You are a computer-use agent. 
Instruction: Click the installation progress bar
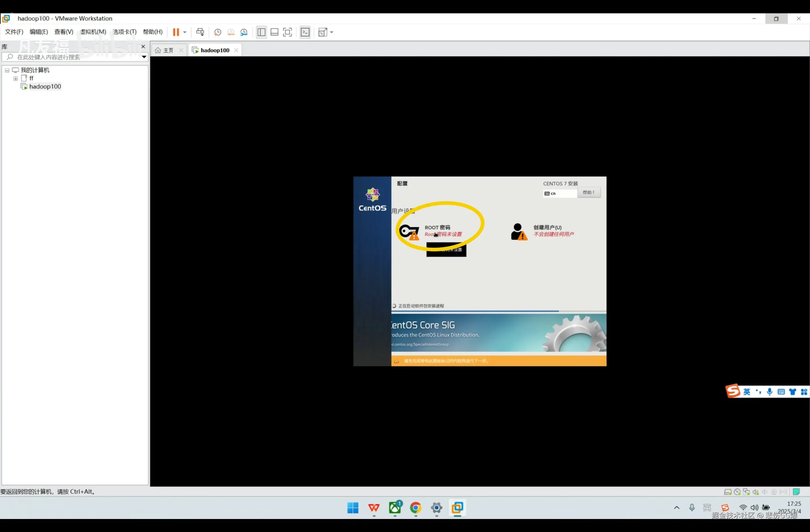point(498,311)
